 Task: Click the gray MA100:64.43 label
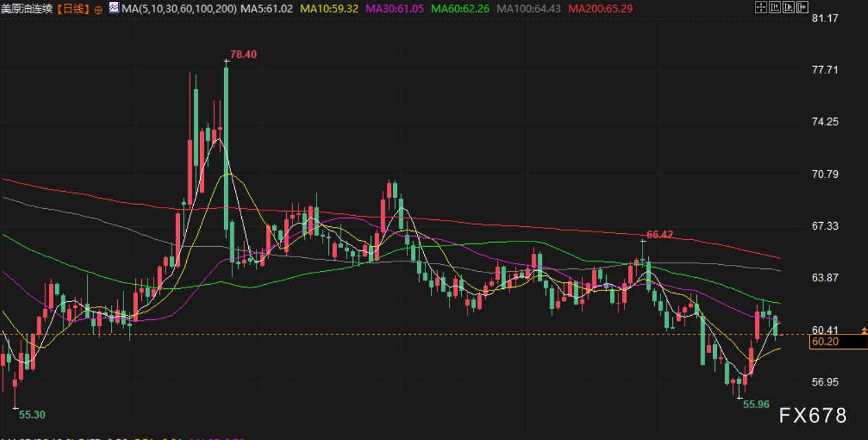(529, 9)
